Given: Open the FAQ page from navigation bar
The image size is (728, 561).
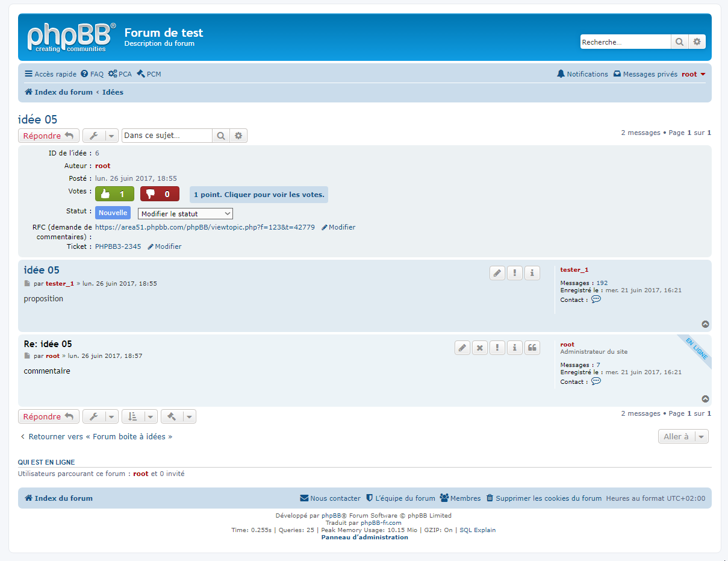Looking at the screenshot, I should pyautogui.click(x=92, y=74).
